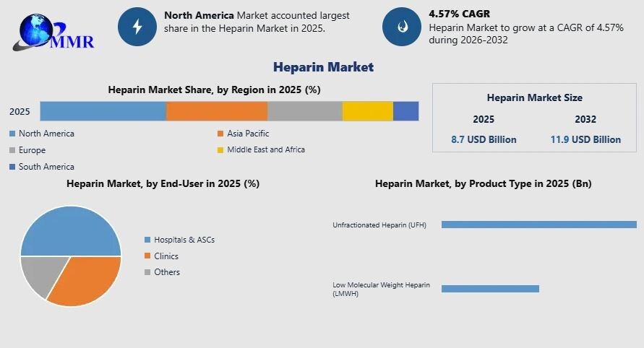Select the Hospitals & ASCs legend entry
Viewport: 644px width, 348px height.
[x=179, y=240]
